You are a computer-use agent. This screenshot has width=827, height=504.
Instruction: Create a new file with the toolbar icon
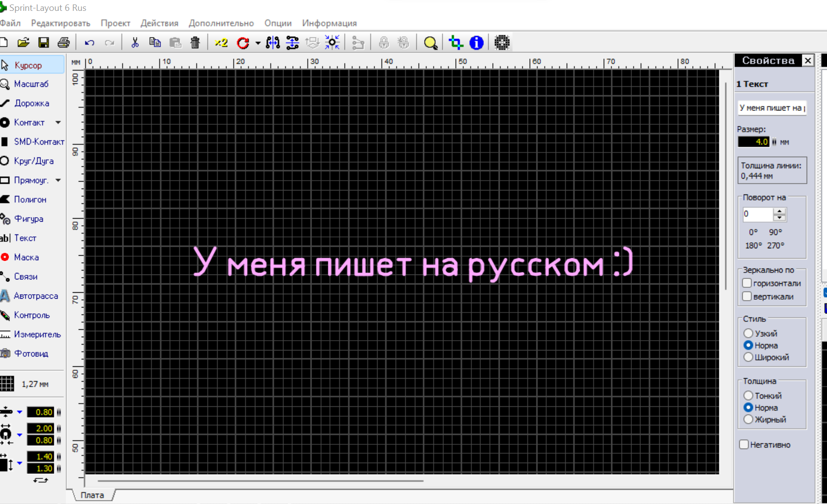pyautogui.click(x=3, y=42)
